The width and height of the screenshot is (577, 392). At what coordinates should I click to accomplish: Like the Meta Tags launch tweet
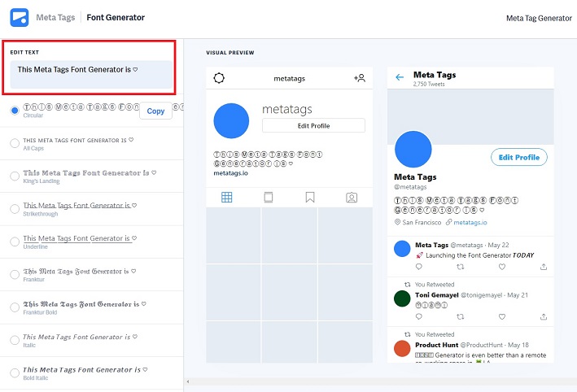[x=502, y=267]
